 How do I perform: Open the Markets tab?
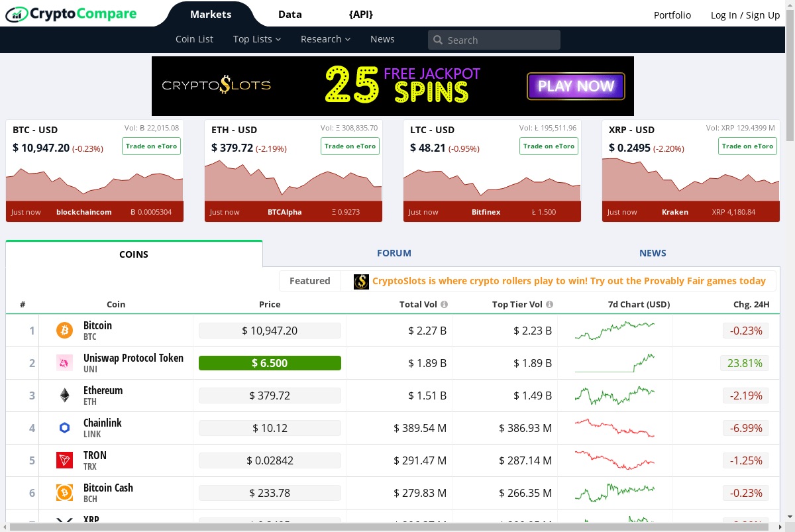(x=211, y=14)
